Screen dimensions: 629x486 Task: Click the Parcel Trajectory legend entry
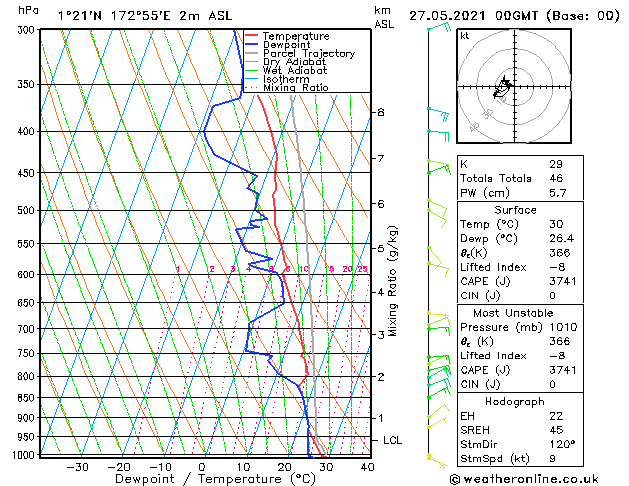click(300, 53)
